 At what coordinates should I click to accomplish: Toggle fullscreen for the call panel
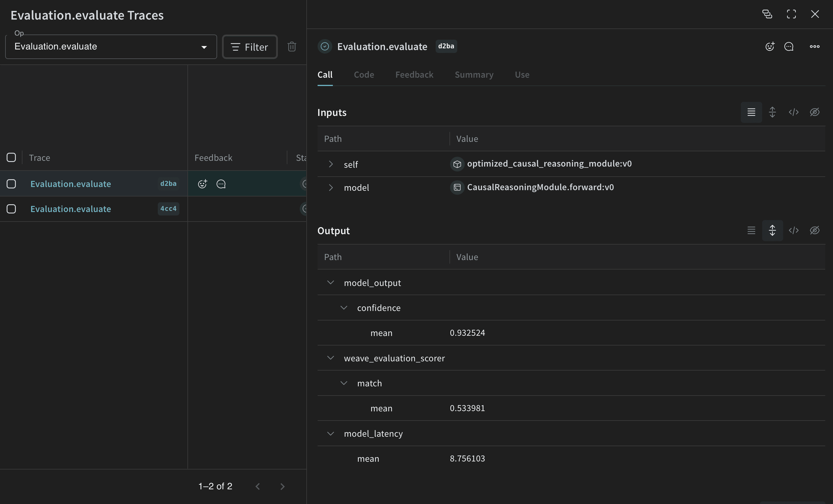click(791, 14)
